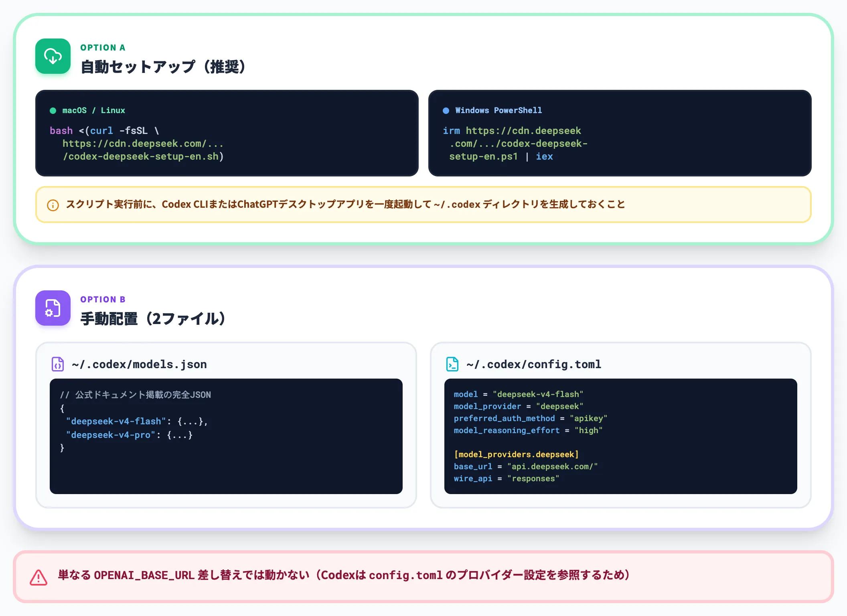Click the /codex-deepseek-setup-en.sh) line

click(143, 156)
